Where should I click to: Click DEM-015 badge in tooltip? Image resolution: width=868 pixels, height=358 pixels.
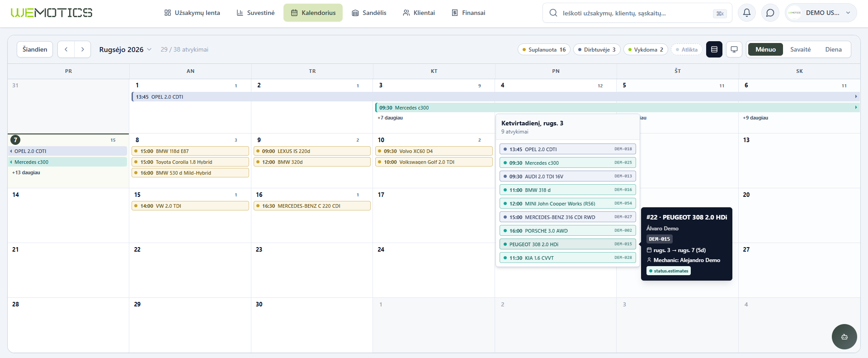660,239
